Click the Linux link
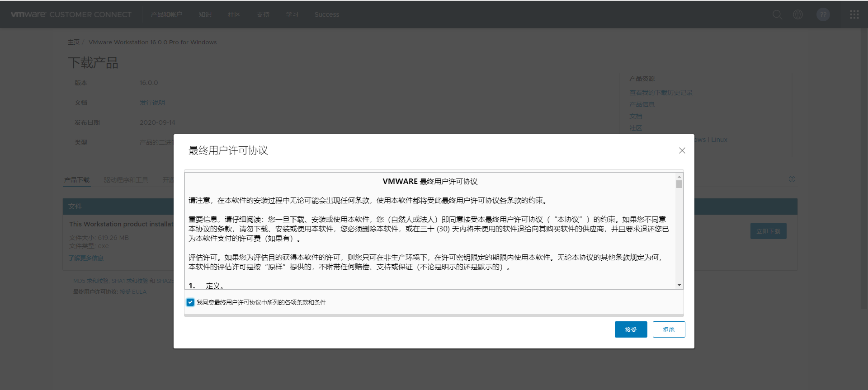 click(x=719, y=140)
